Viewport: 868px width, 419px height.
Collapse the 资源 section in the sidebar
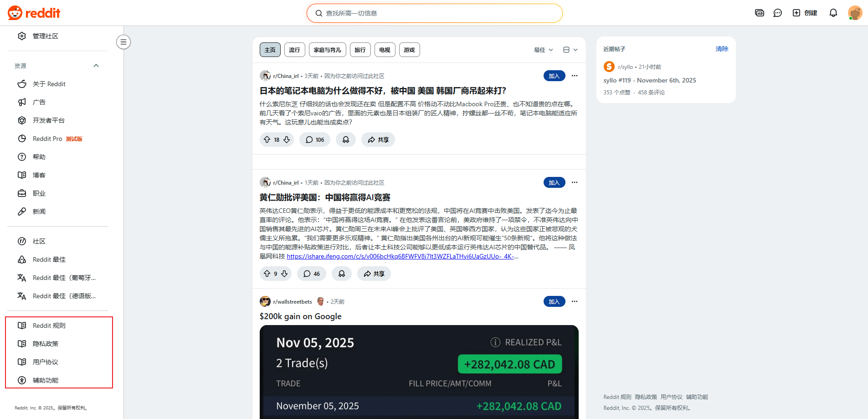96,66
